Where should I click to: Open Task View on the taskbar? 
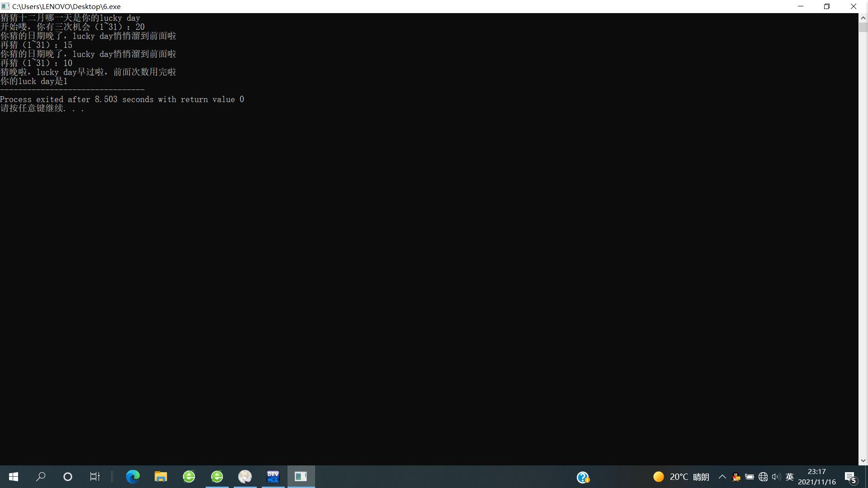coord(94,477)
